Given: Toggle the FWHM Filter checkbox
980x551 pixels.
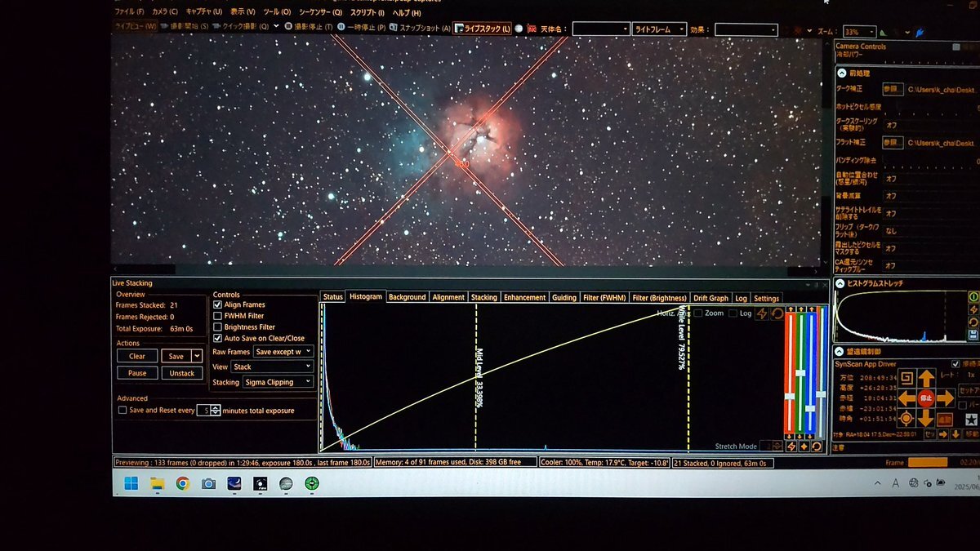Looking at the screenshot, I should click(x=217, y=316).
